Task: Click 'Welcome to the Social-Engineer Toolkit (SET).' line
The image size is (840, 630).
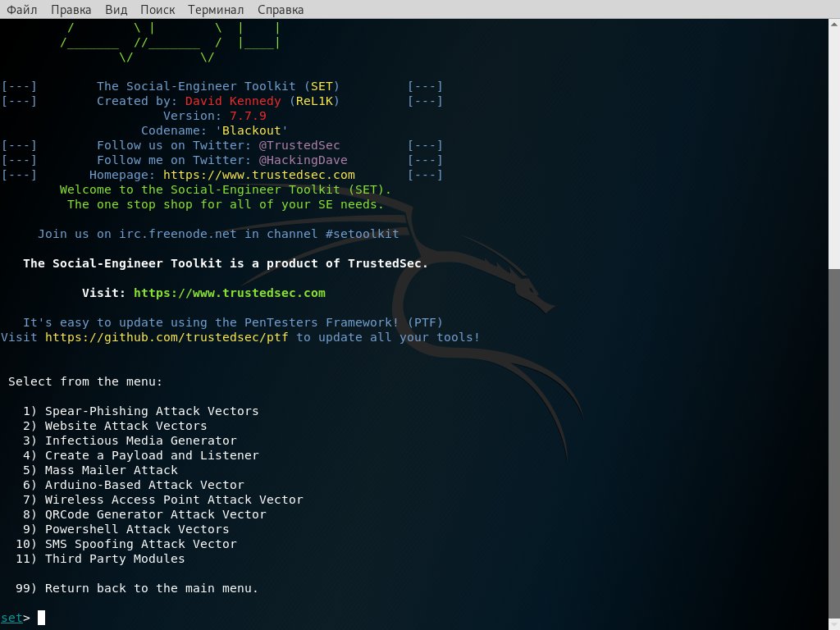Action: [226, 189]
